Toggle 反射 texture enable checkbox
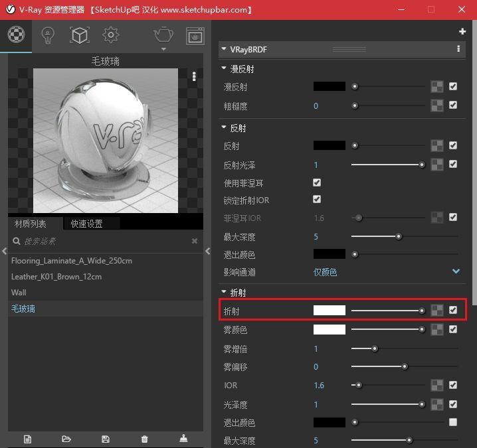477x448 pixels. coord(453,145)
